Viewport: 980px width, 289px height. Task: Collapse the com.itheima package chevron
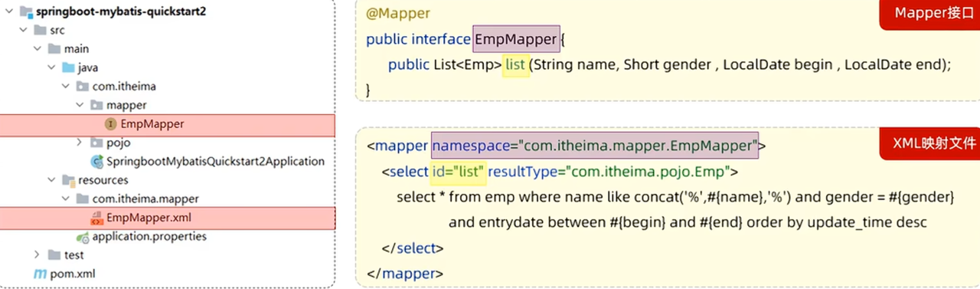click(65, 87)
